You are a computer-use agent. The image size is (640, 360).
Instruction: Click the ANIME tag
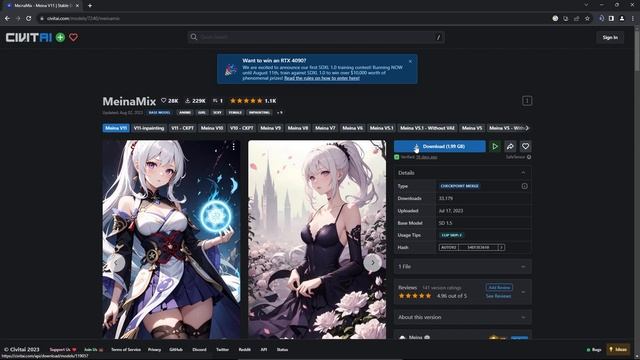185,113
